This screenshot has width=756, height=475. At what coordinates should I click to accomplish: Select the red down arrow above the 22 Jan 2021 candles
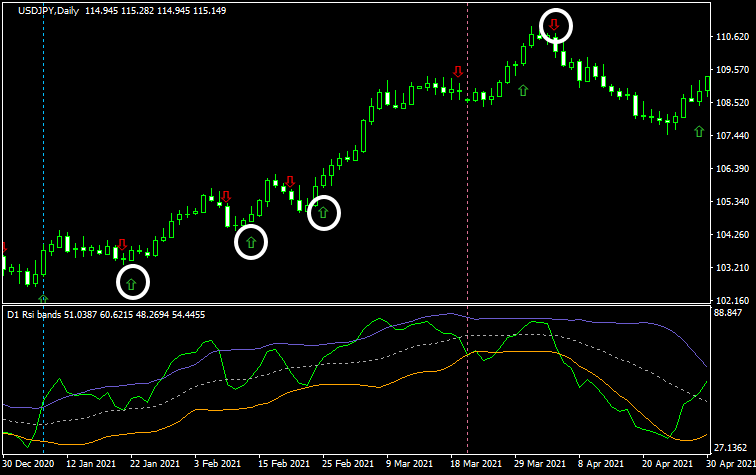(122, 244)
